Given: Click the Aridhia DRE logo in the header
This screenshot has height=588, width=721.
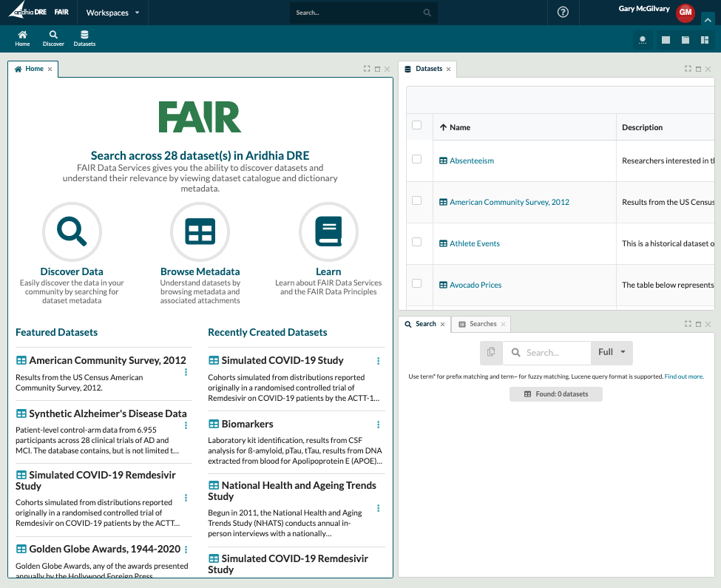Looking at the screenshot, I should (27, 11).
